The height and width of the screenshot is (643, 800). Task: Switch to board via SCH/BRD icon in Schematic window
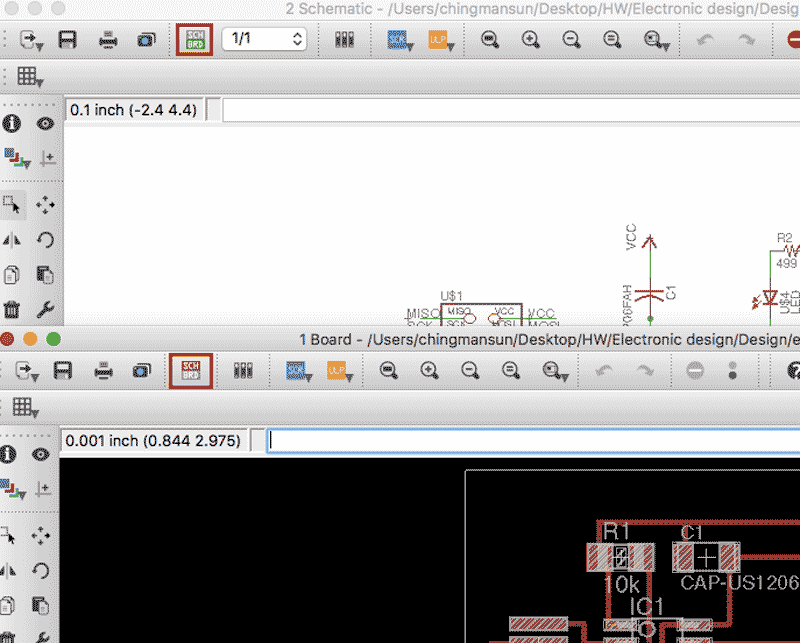[194, 39]
